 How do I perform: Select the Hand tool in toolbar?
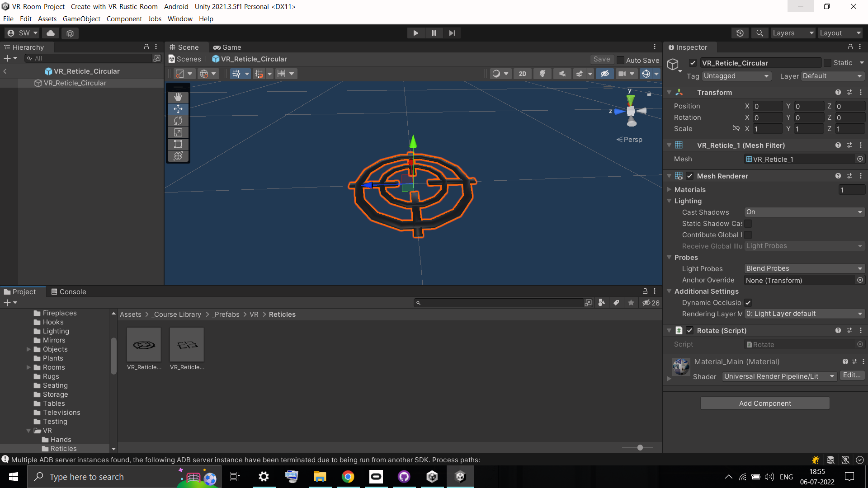[178, 97]
